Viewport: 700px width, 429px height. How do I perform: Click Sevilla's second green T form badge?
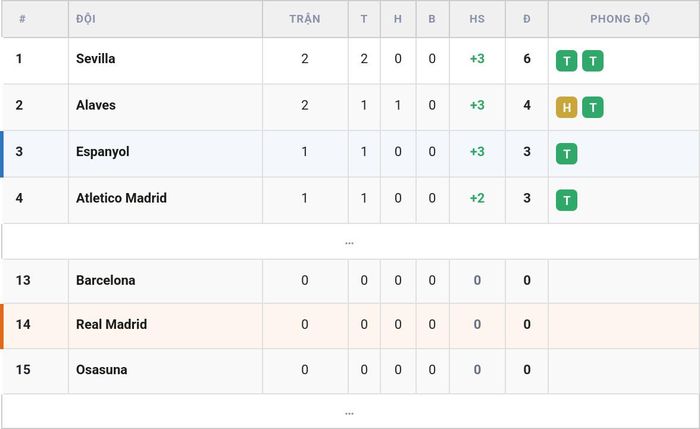point(593,61)
